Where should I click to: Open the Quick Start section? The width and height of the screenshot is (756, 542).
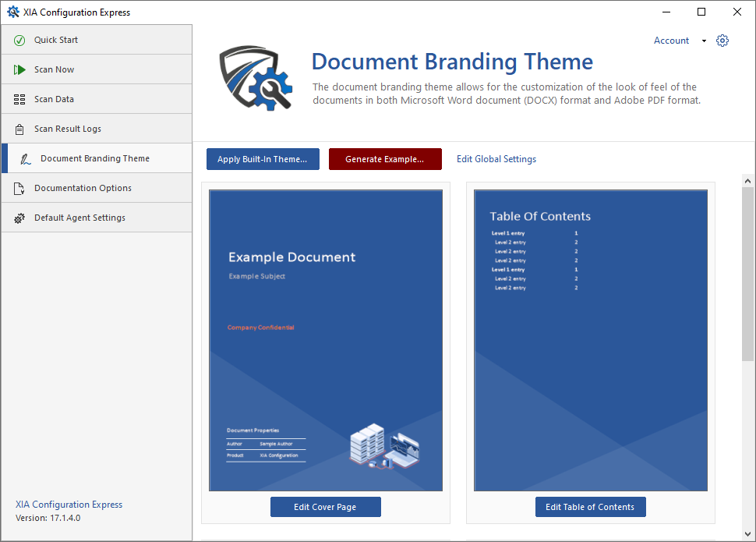(97, 40)
